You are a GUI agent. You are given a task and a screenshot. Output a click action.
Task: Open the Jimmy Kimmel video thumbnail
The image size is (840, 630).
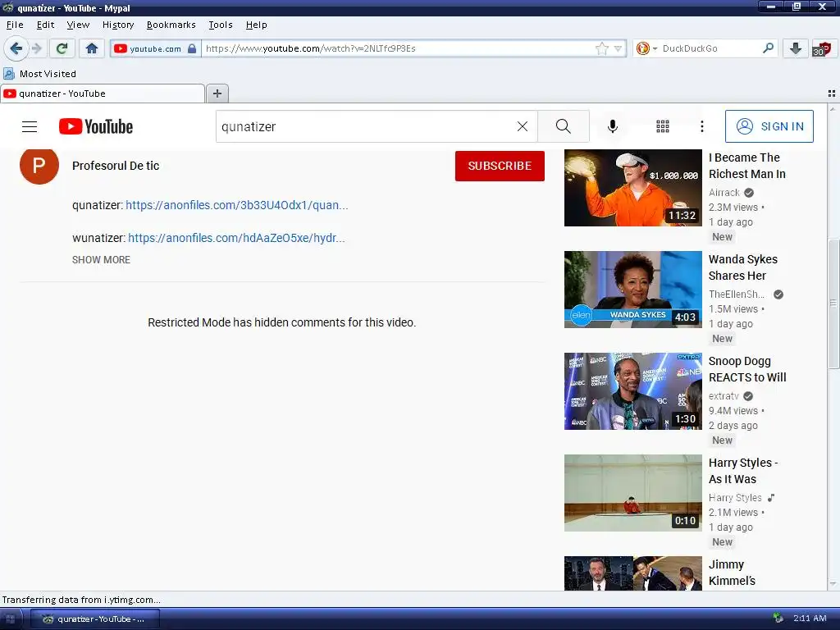[632, 573]
